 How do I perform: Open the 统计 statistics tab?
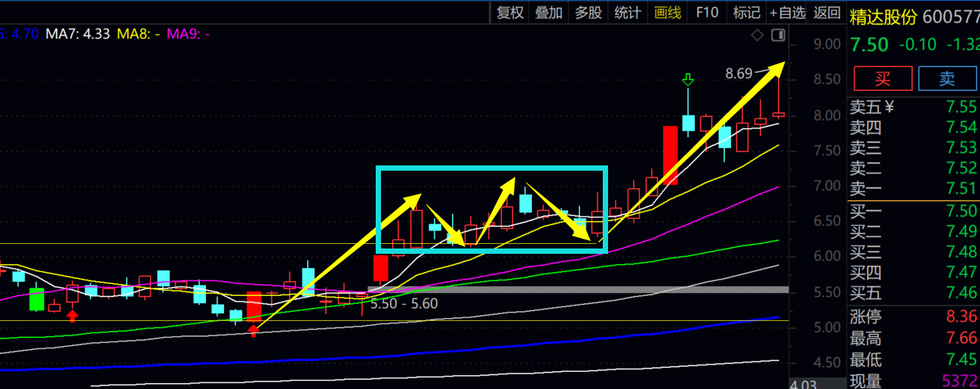628,12
